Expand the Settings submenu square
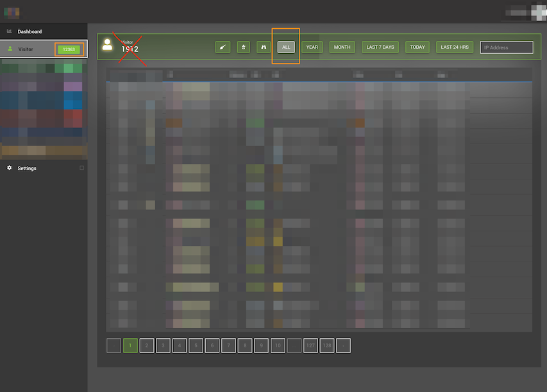547x392 pixels. coord(81,168)
